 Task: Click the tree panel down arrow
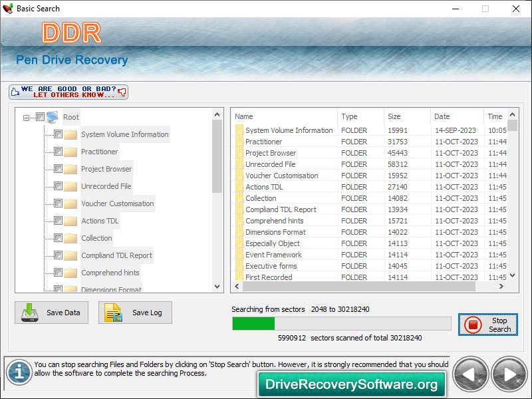217,287
